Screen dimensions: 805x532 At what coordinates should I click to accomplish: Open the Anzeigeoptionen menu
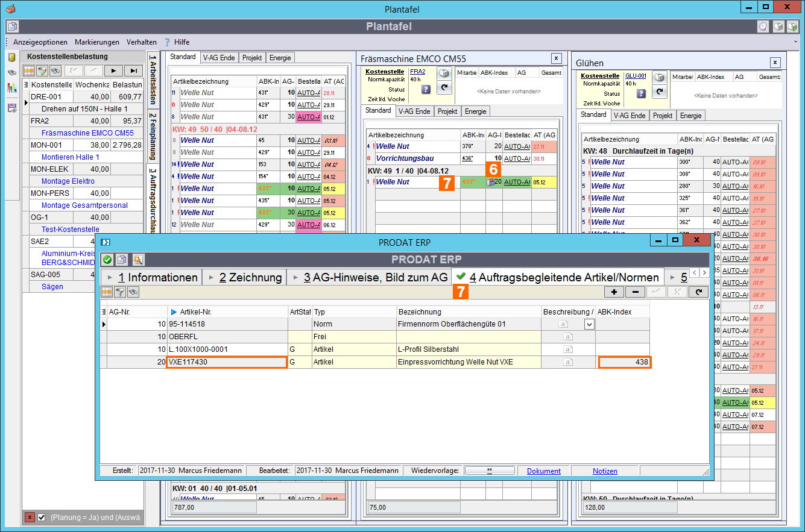coord(40,42)
